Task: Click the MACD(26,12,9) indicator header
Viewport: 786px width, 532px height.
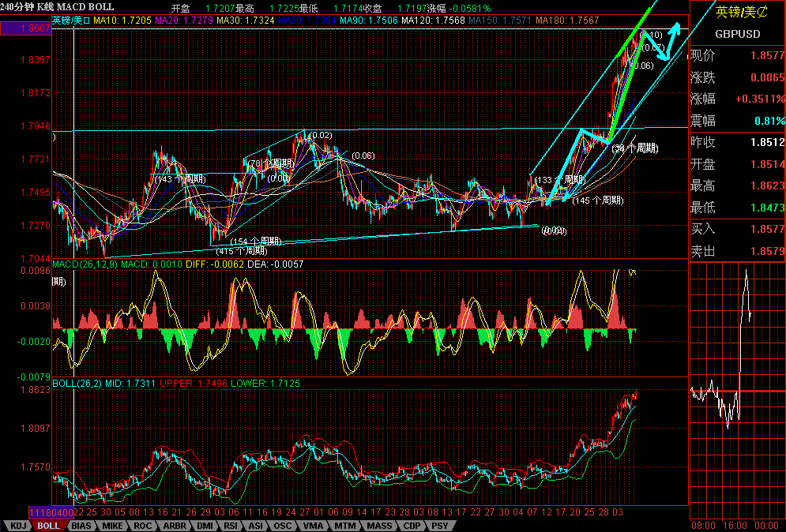Action: tap(85, 264)
